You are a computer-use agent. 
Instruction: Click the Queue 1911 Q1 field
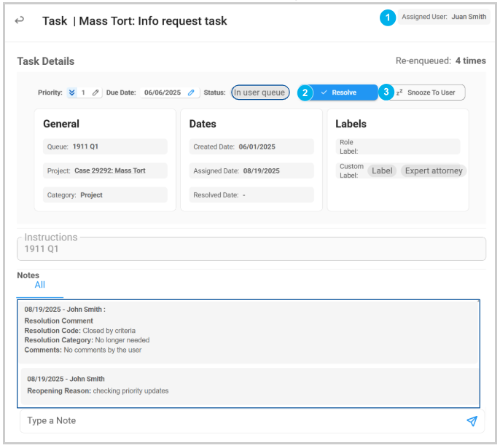[104, 146]
